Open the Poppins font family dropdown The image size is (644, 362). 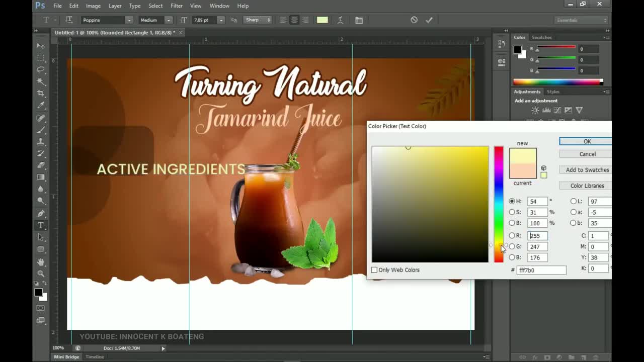129,20
